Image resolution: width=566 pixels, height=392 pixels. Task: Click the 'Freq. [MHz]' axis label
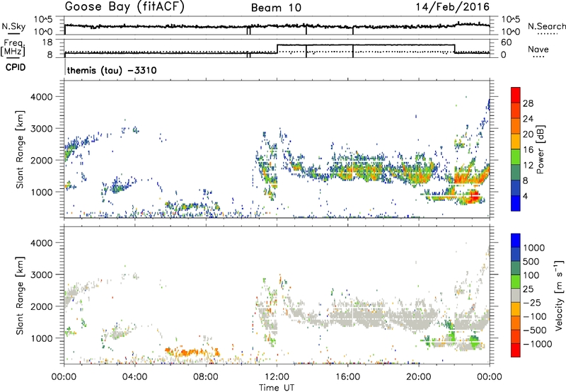(13, 47)
